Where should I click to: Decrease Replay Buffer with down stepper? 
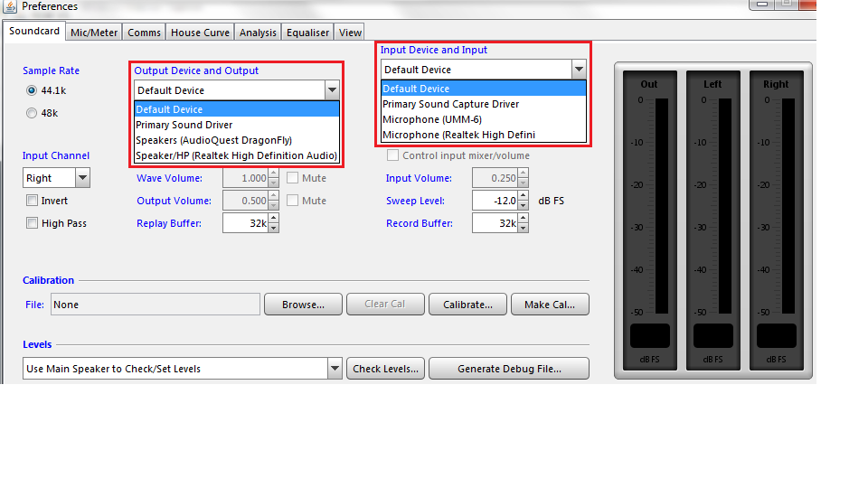[273, 228]
